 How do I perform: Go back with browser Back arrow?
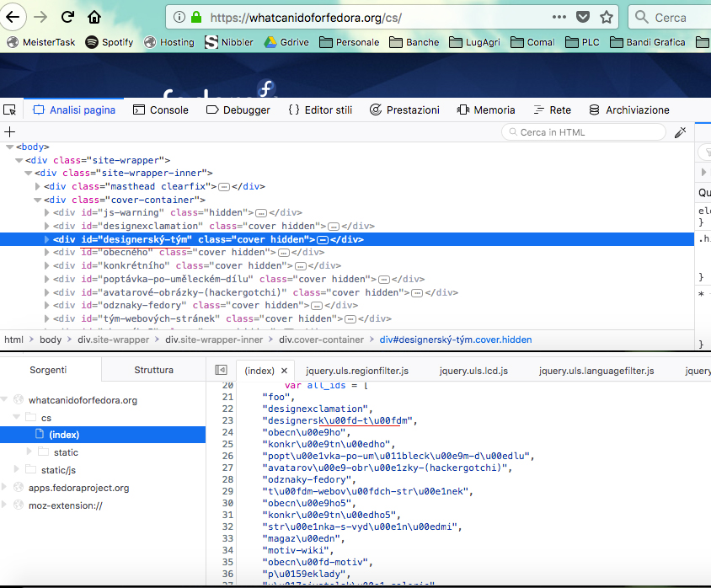click(13, 17)
